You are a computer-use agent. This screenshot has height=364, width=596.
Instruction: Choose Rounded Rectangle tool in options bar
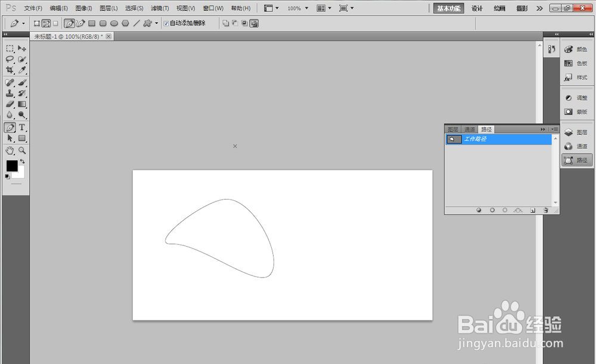point(103,24)
